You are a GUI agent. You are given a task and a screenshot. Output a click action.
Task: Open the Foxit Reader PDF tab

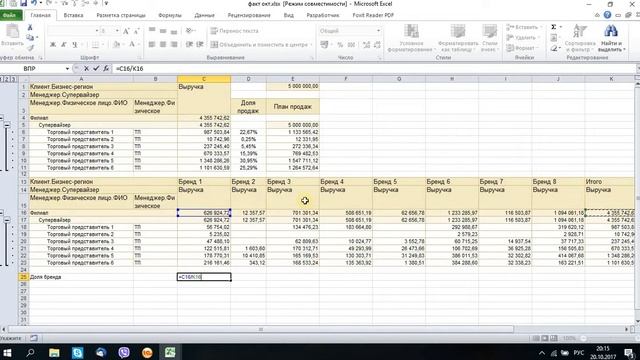[373, 15]
